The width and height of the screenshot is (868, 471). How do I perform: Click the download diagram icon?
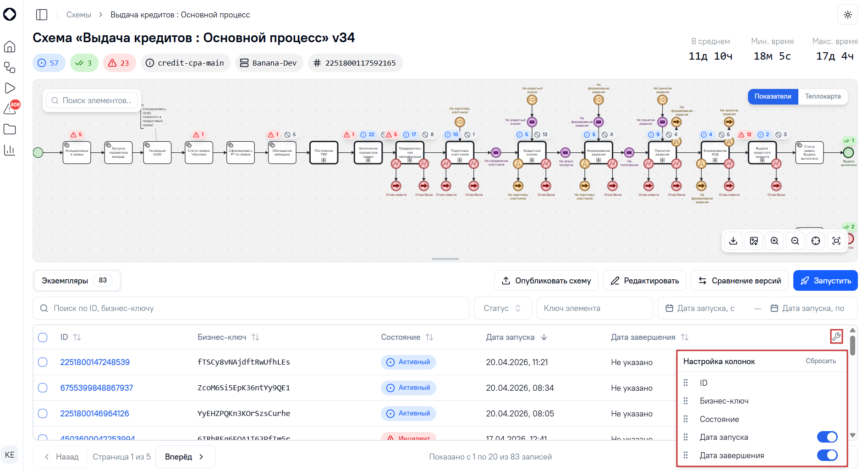click(x=733, y=241)
